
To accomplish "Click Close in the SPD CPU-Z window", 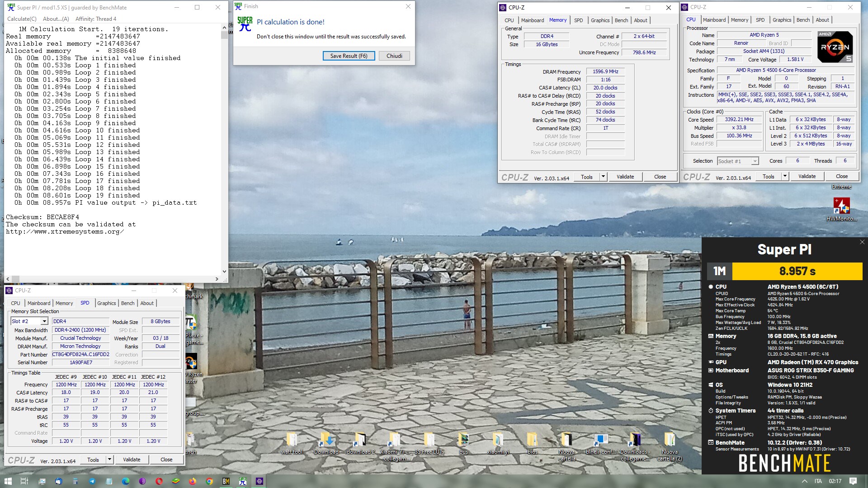I will [166, 460].
